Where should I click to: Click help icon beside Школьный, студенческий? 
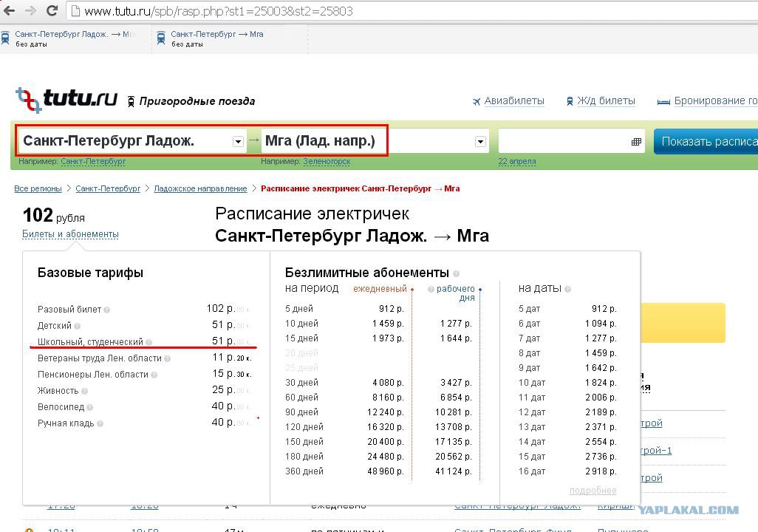click(149, 343)
